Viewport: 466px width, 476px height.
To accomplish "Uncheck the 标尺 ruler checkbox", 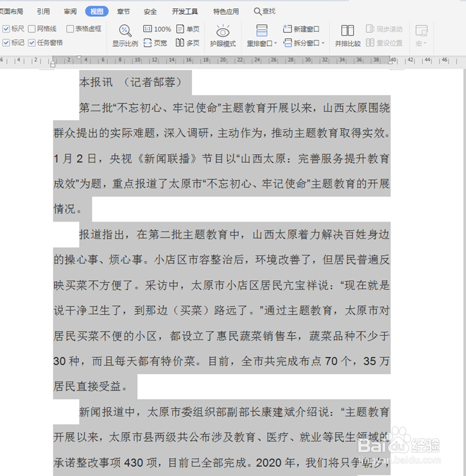I will (6, 29).
